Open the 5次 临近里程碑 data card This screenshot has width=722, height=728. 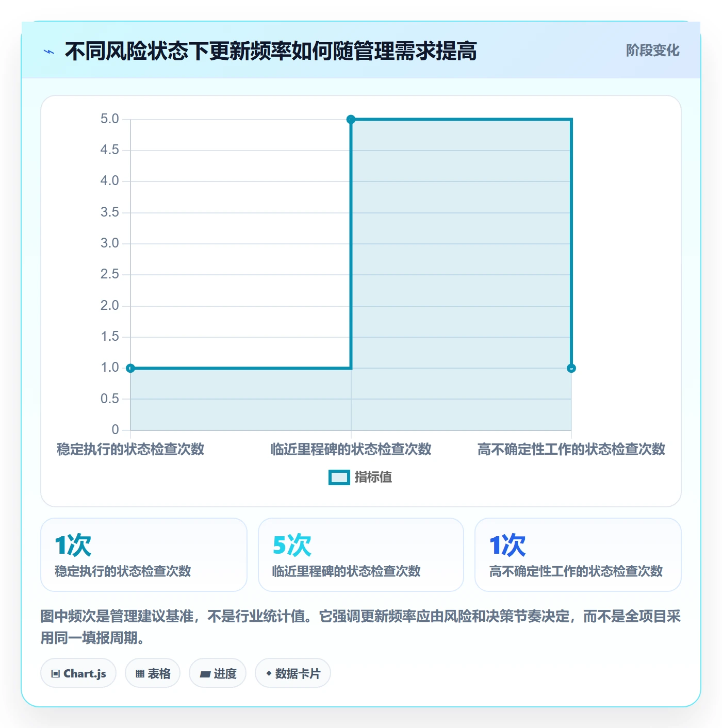coord(361,555)
